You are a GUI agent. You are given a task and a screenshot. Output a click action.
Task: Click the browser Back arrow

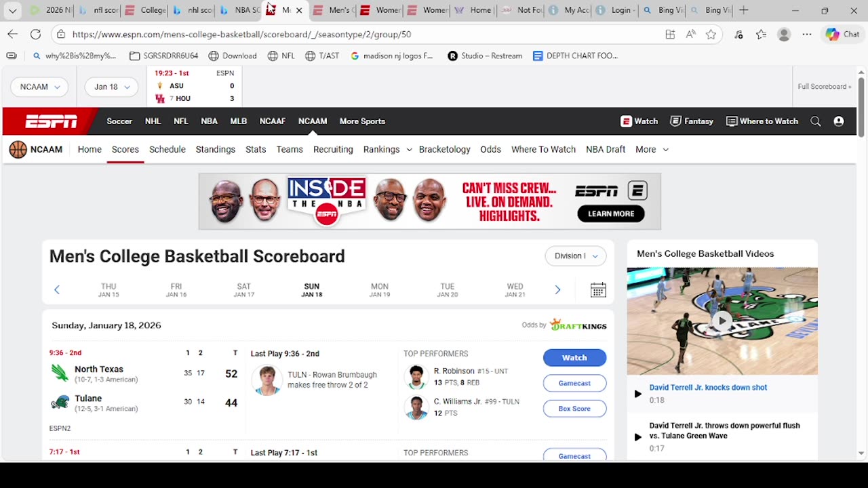(13, 34)
